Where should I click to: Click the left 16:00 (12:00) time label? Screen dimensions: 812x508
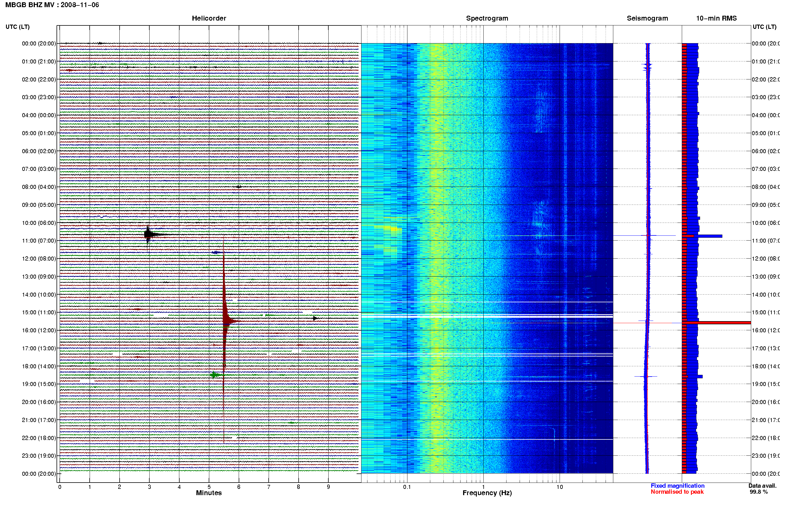tap(39, 330)
